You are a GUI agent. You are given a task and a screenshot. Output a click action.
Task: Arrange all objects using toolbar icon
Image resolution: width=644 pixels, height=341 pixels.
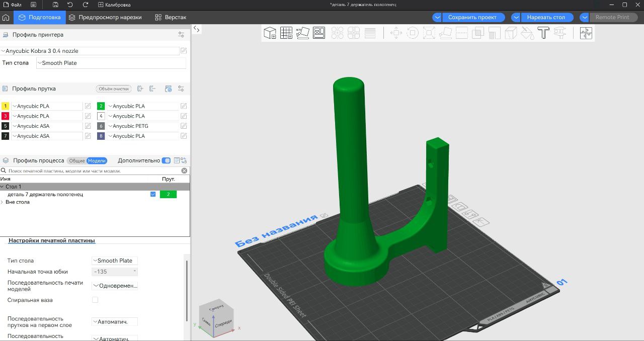(x=319, y=33)
